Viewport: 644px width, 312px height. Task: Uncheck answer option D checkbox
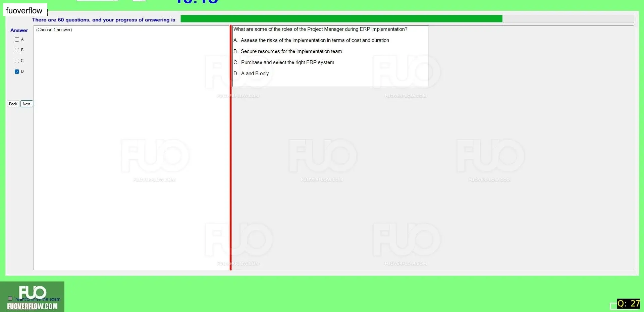pos(17,71)
